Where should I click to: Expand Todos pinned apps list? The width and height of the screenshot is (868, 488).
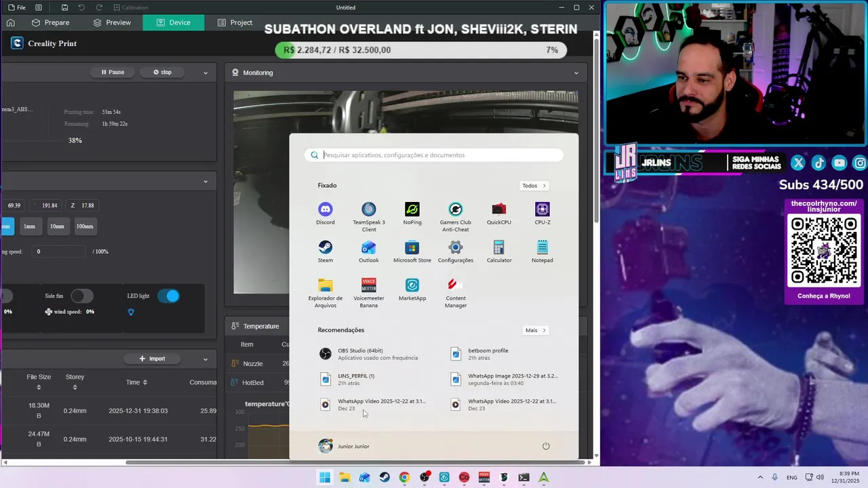tap(534, 186)
